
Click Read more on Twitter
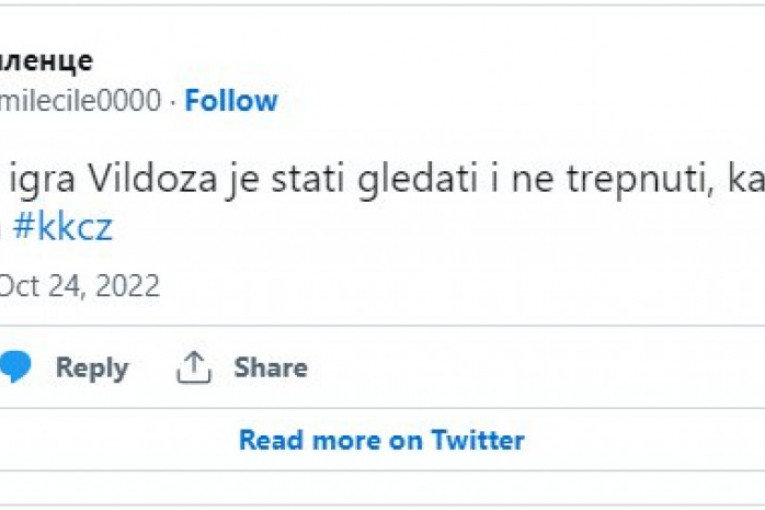(x=381, y=439)
